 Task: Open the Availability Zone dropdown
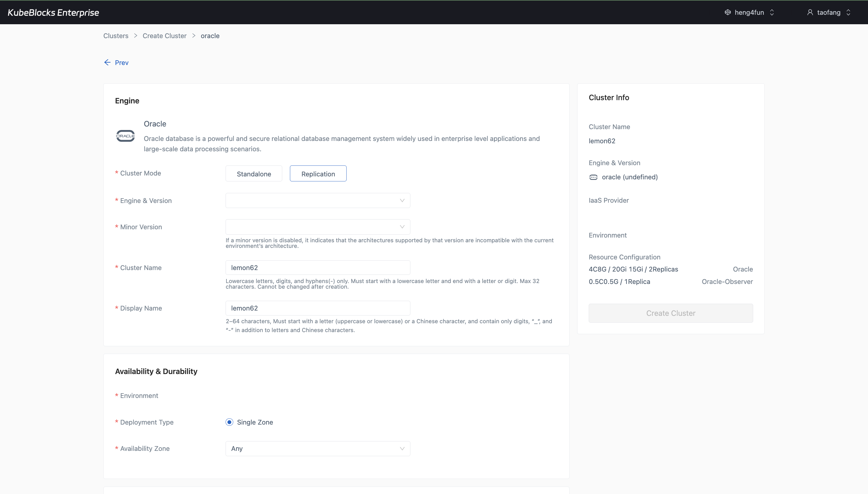(x=318, y=448)
